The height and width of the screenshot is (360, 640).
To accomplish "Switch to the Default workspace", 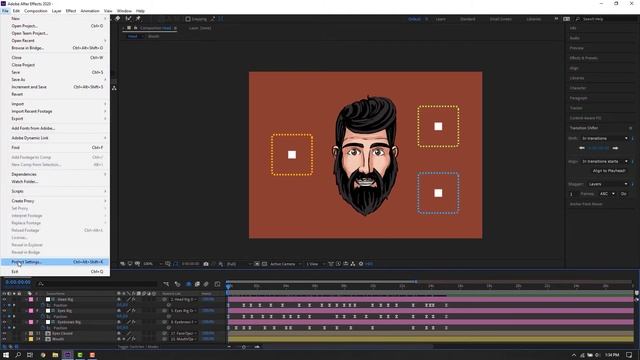I will [414, 19].
